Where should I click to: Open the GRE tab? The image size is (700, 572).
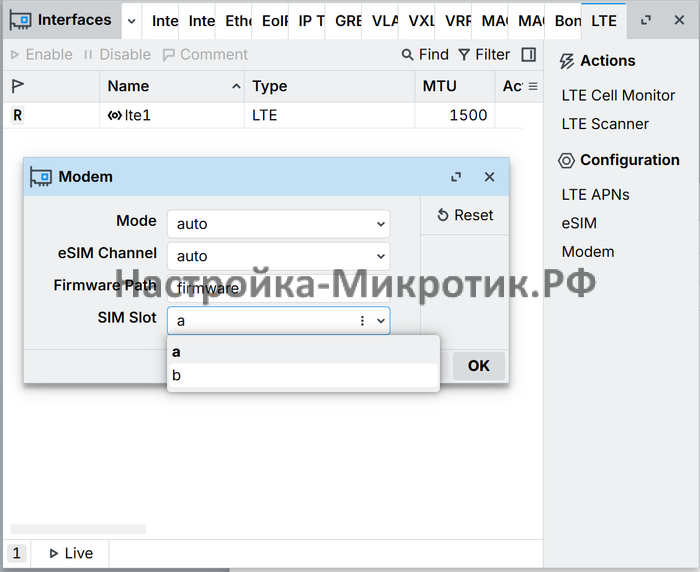[x=344, y=21]
